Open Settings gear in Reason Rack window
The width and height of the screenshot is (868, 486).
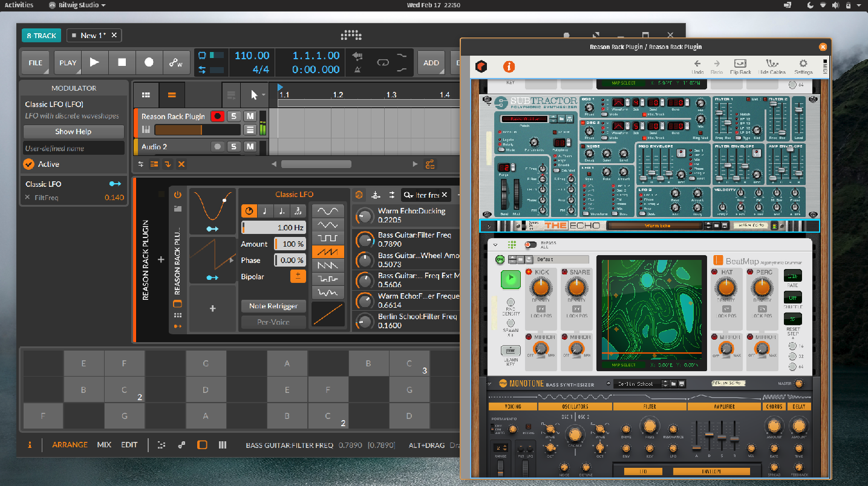(x=803, y=66)
